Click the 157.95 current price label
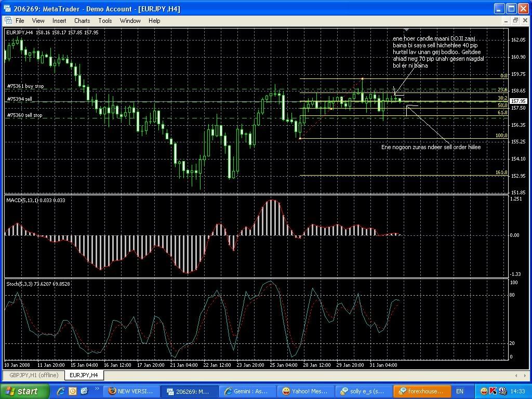532x399 pixels. point(518,101)
